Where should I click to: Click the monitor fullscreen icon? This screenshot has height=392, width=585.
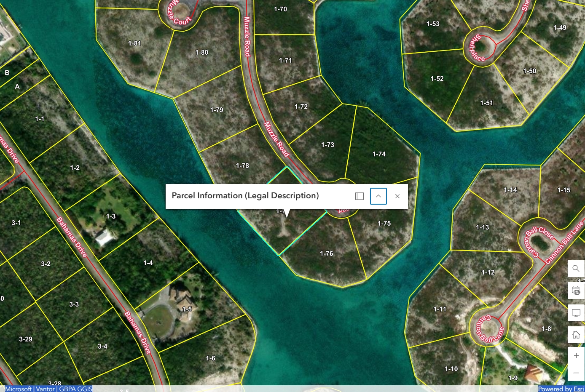tap(576, 313)
